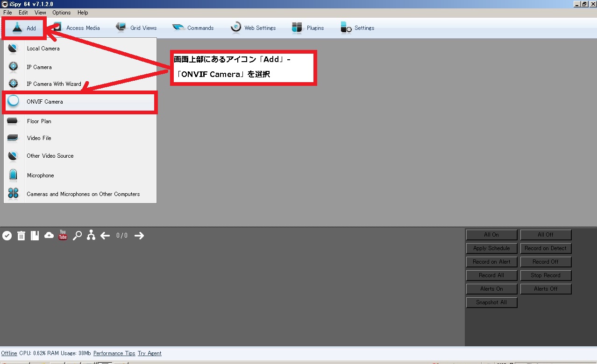This screenshot has height=364, width=597.
Task: Open Commands in the toolbar
Action: pyautogui.click(x=193, y=28)
